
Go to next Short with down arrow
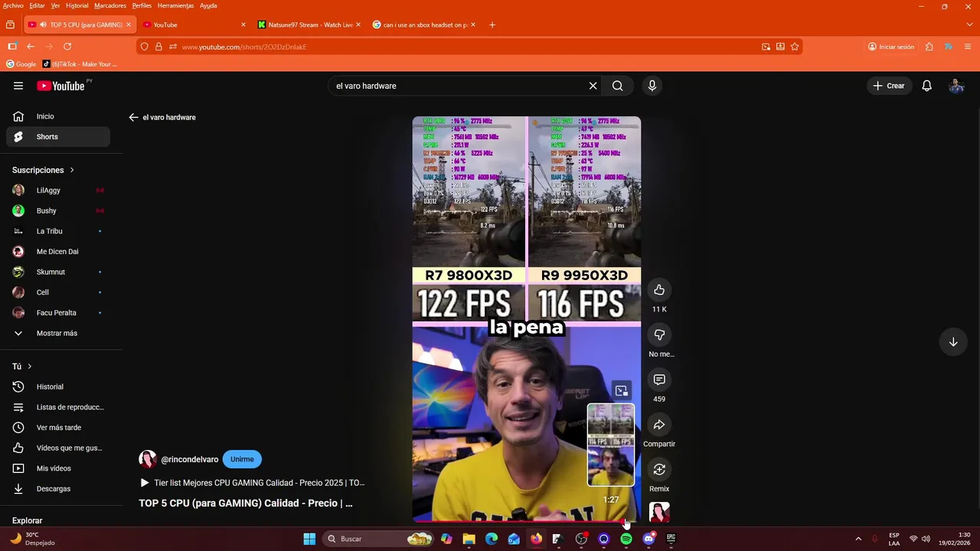[953, 342]
